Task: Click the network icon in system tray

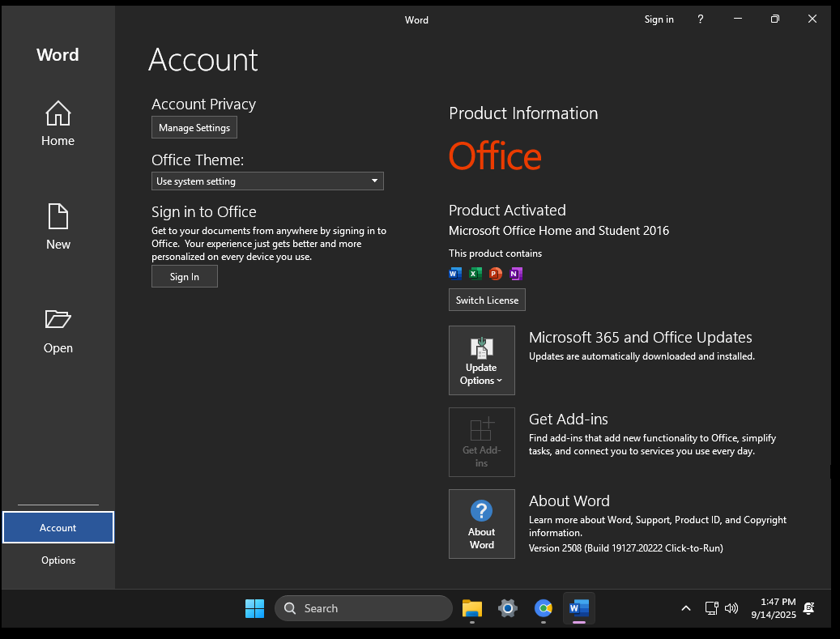Action: pyautogui.click(x=711, y=608)
